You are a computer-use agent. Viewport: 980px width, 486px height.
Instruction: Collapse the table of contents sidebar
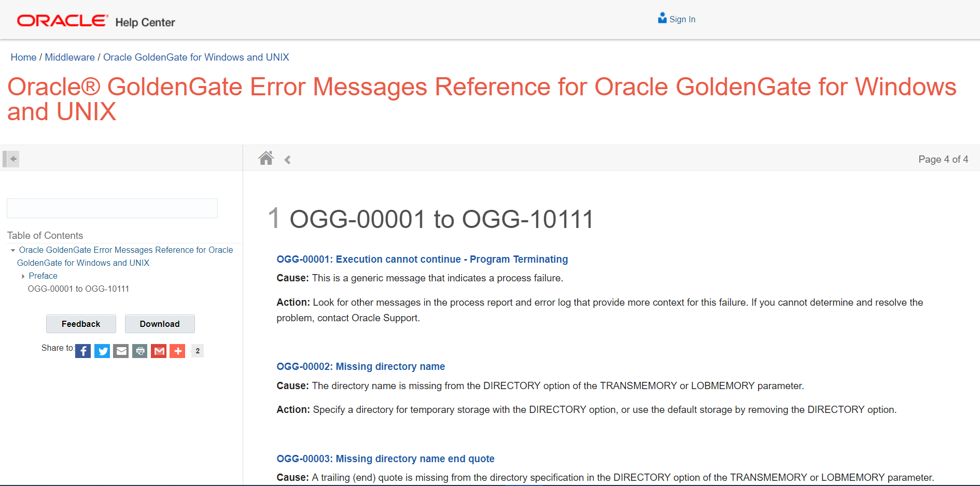click(x=11, y=159)
